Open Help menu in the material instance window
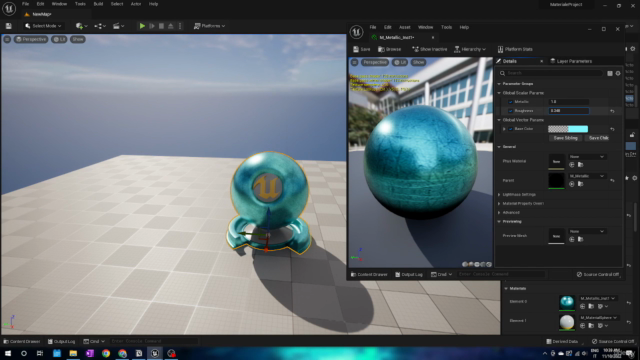 (x=464, y=27)
